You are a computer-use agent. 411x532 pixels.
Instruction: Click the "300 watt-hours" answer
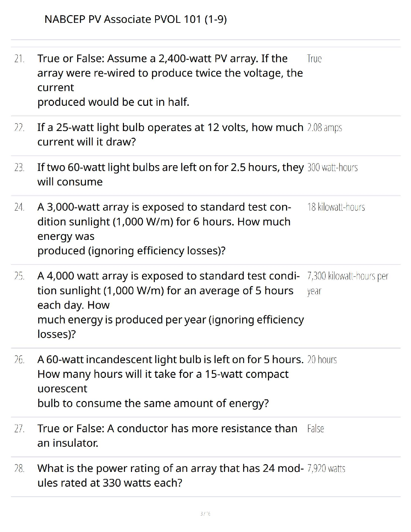(332, 167)
